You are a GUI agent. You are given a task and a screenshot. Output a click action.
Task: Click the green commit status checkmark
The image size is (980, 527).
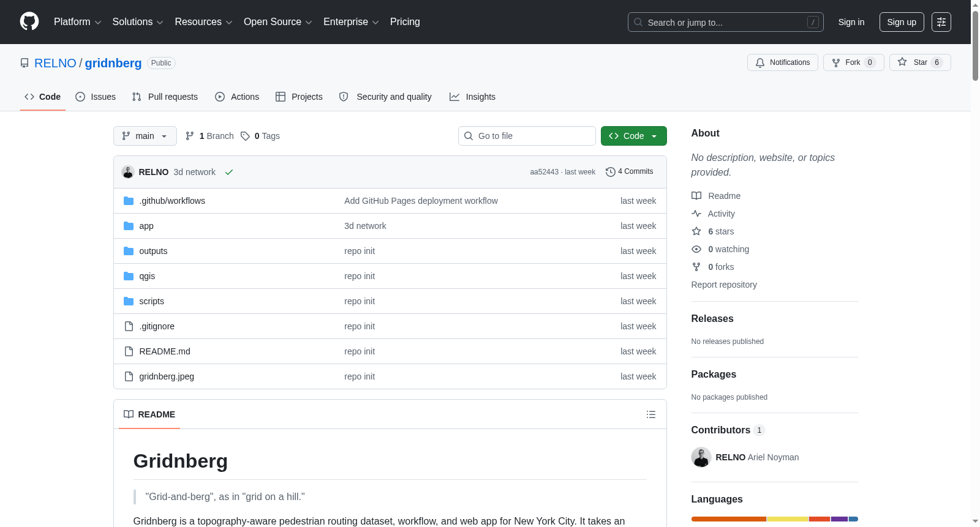tap(229, 172)
